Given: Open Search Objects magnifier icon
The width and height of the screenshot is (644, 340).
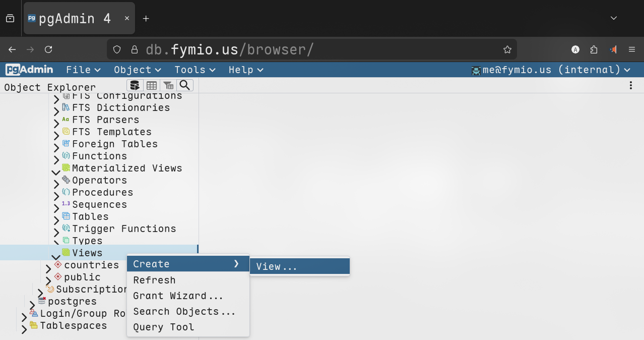Looking at the screenshot, I should pos(185,85).
